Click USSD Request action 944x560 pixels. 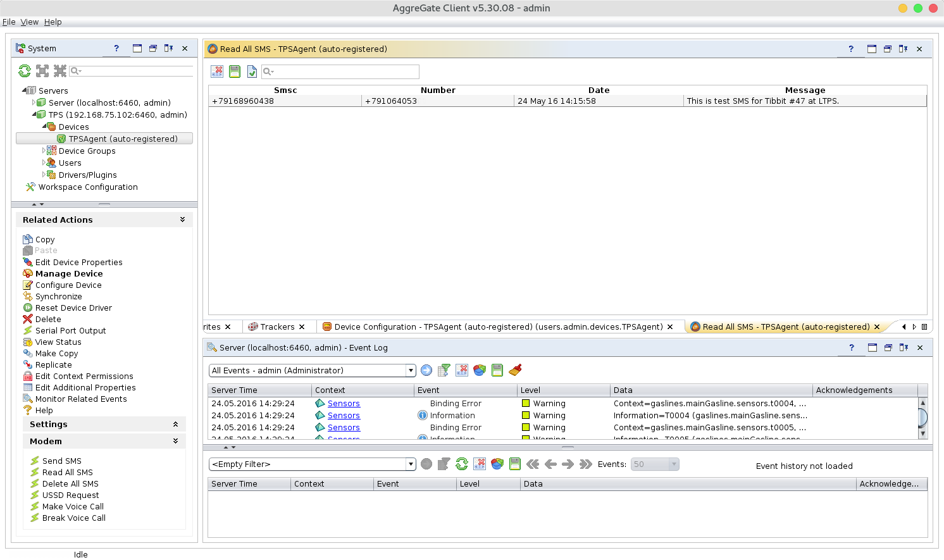coord(70,495)
